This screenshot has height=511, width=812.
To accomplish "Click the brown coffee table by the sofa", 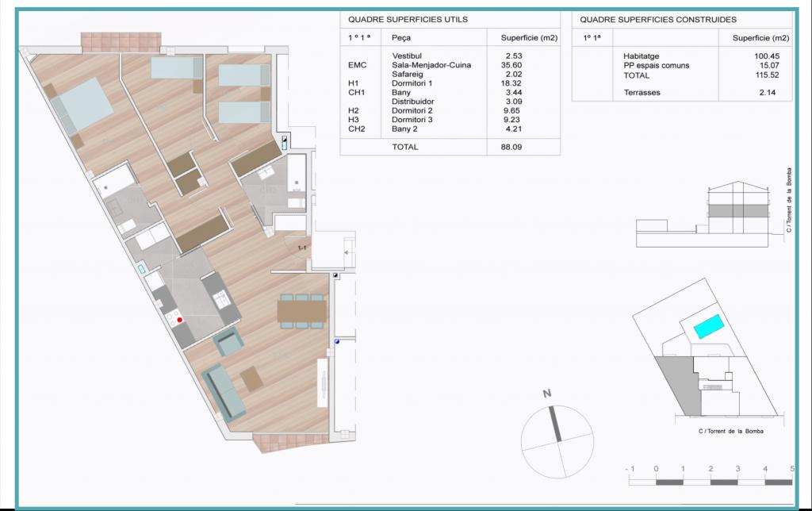I will [252, 377].
